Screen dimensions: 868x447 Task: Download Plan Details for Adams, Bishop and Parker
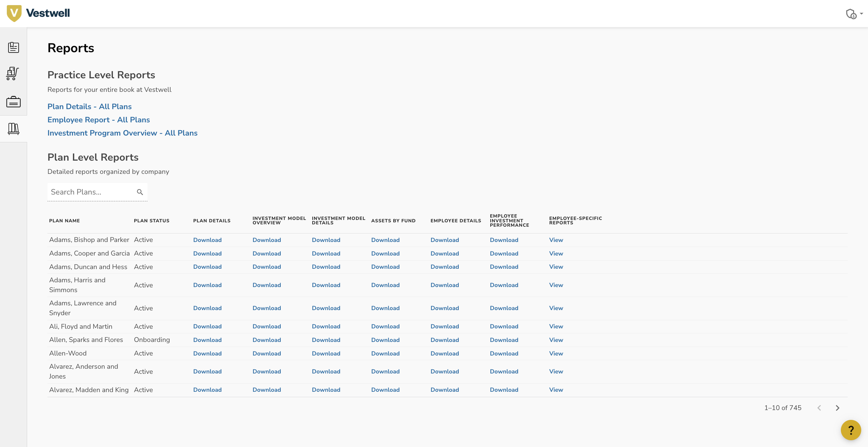(x=207, y=240)
